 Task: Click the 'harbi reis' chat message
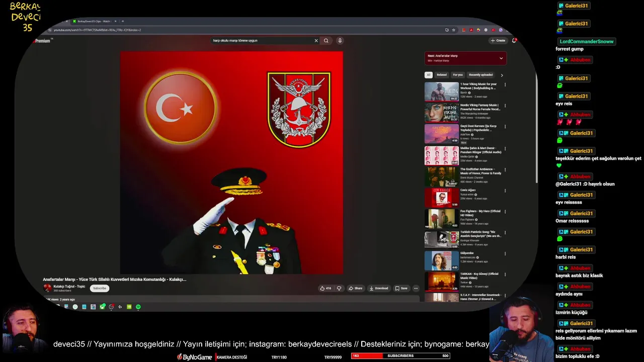(566, 257)
